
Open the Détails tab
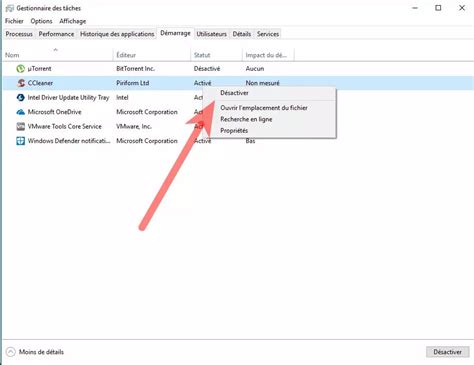[242, 34]
